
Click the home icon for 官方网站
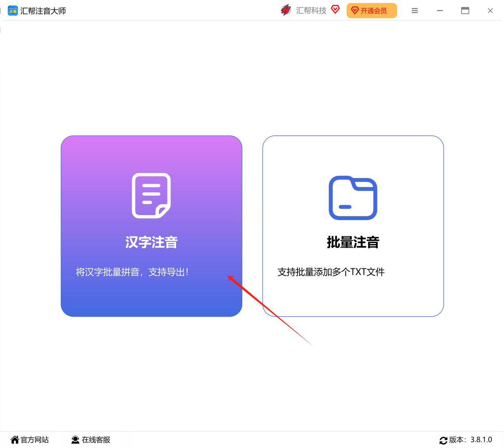point(15,440)
